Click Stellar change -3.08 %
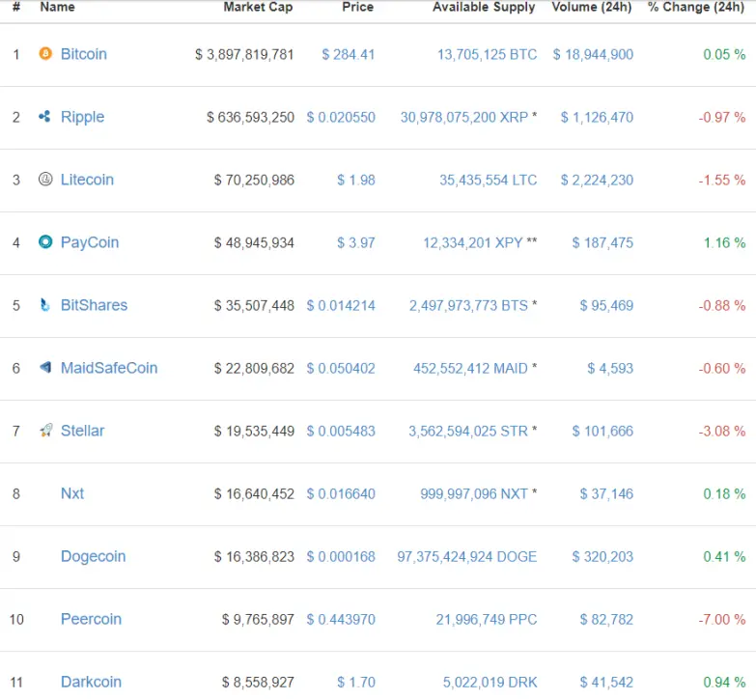 [722, 431]
